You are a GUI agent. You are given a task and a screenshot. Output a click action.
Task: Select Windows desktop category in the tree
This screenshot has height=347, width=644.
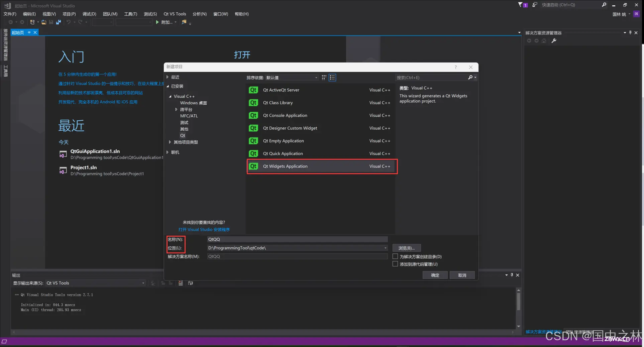coord(194,103)
